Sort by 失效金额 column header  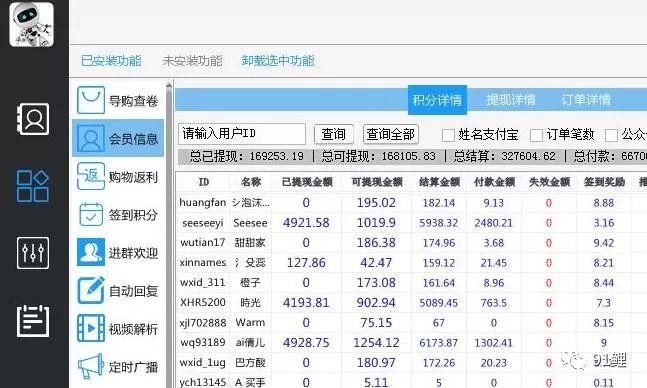tap(549, 182)
